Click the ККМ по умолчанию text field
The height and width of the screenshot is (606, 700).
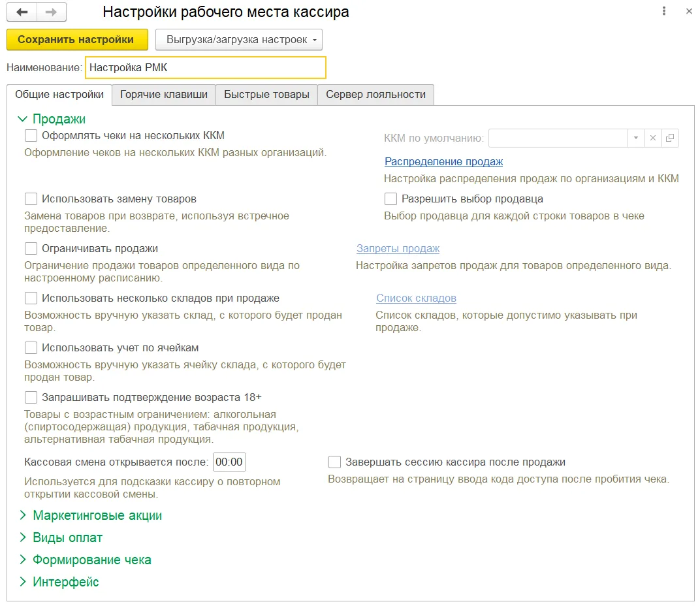558,138
